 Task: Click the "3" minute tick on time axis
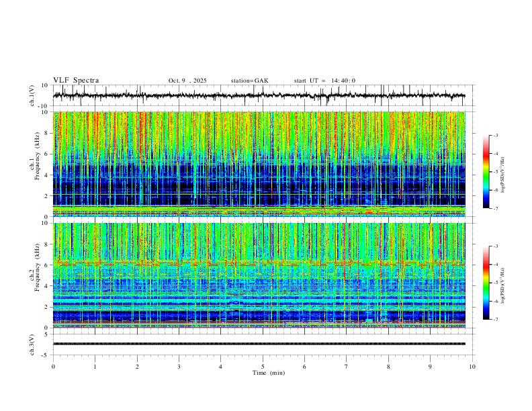pyautogui.click(x=179, y=367)
